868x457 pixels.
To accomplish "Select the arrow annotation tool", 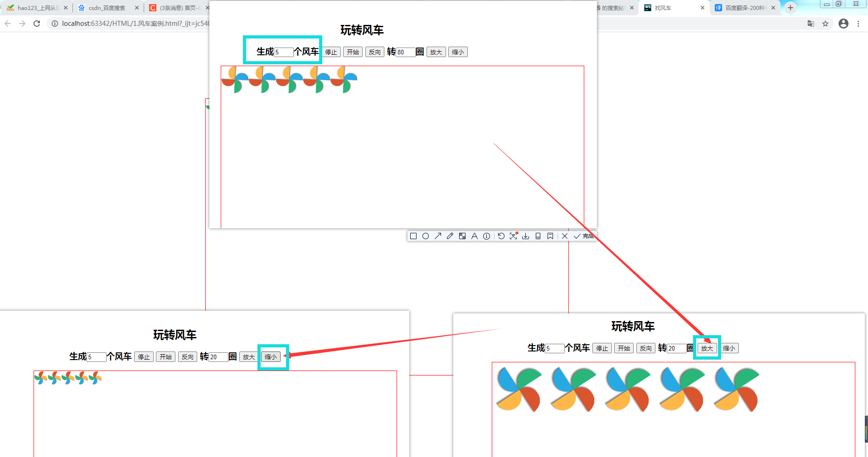I will click(x=437, y=236).
